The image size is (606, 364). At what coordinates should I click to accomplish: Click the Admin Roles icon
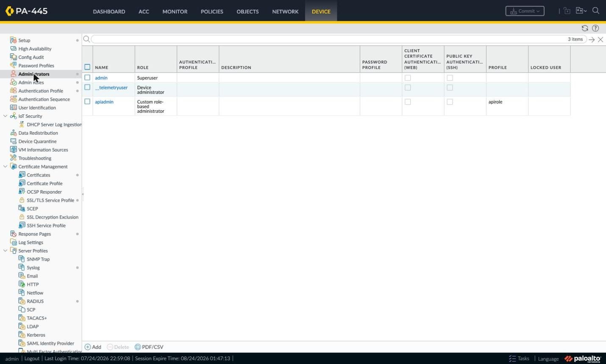[13, 82]
